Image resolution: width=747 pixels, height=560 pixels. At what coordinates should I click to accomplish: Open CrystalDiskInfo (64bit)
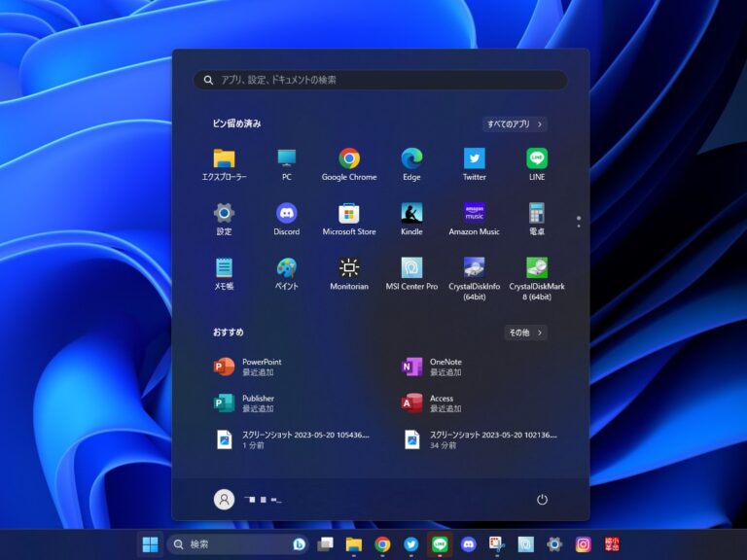pyautogui.click(x=474, y=279)
